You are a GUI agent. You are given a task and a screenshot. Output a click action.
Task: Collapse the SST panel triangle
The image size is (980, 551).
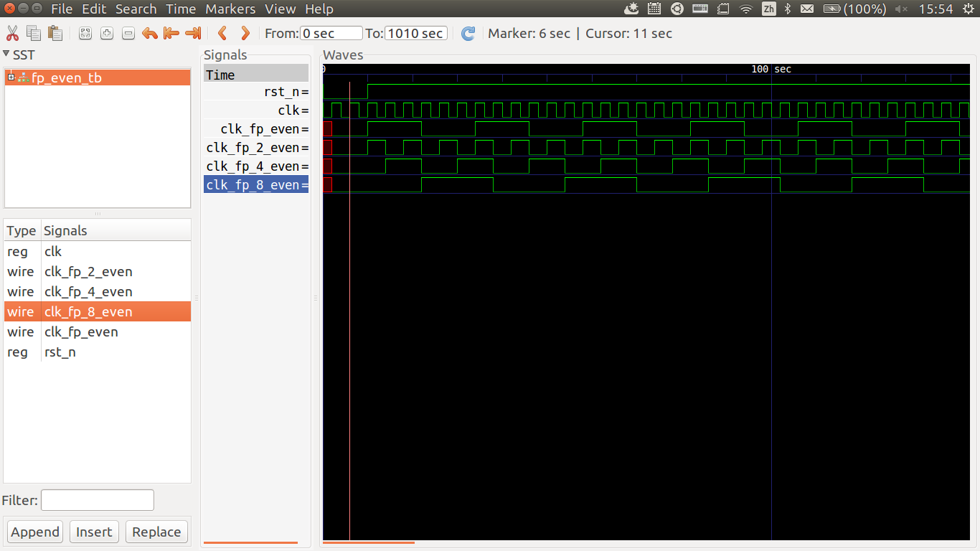[6, 55]
